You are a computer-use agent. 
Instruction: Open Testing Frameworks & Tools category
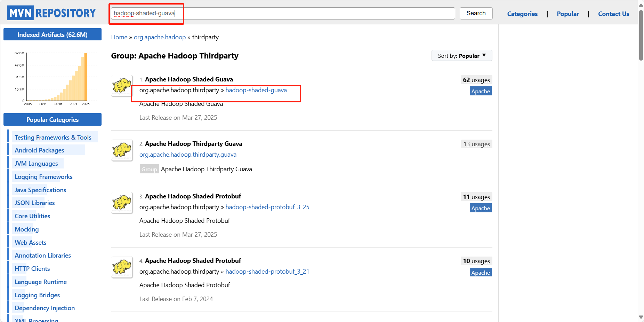(53, 138)
